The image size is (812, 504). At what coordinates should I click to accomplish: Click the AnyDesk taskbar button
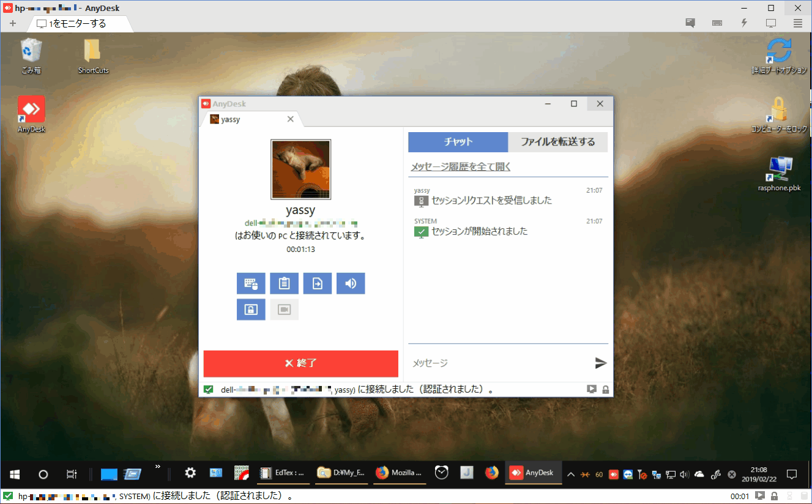pos(534,473)
